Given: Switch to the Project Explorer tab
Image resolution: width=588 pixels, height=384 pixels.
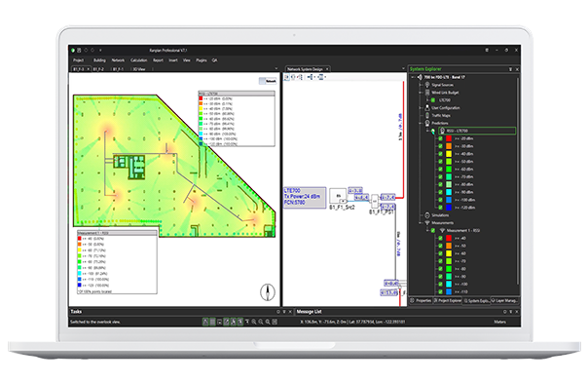Looking at the screenshot, I should point(448,300).
